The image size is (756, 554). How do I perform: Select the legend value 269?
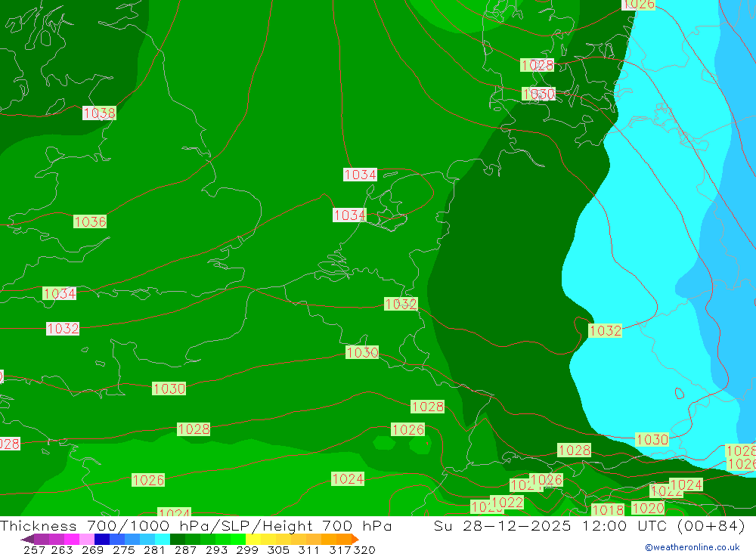[x=92, y=549]
